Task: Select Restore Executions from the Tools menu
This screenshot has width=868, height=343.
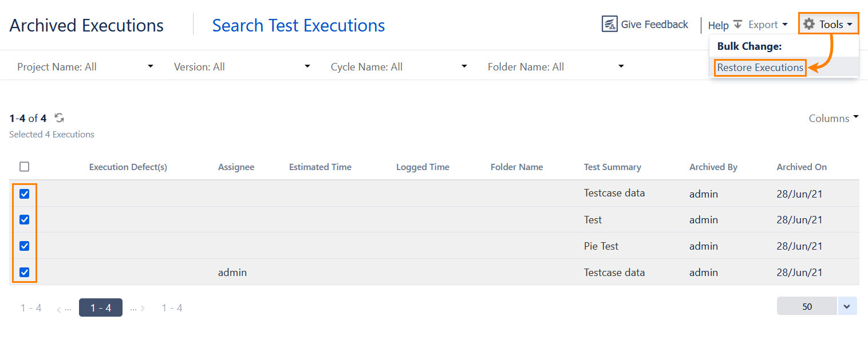Action: 760,68
